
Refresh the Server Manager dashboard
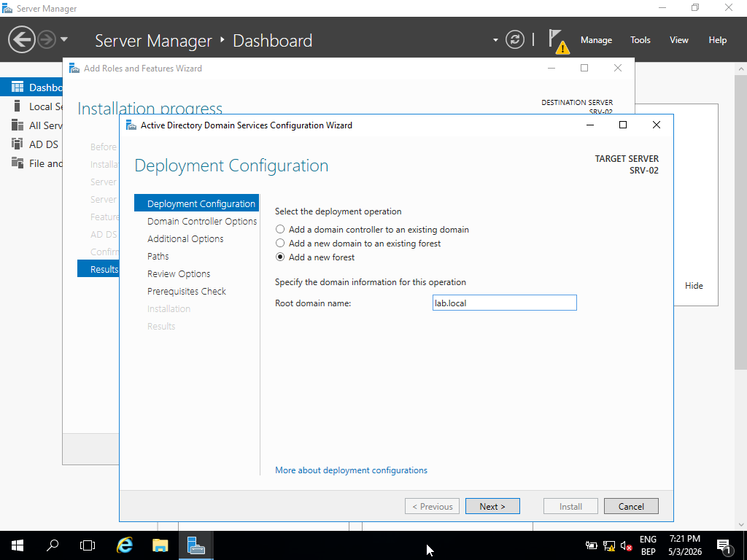pyautogui.click(x=514, y=39)
